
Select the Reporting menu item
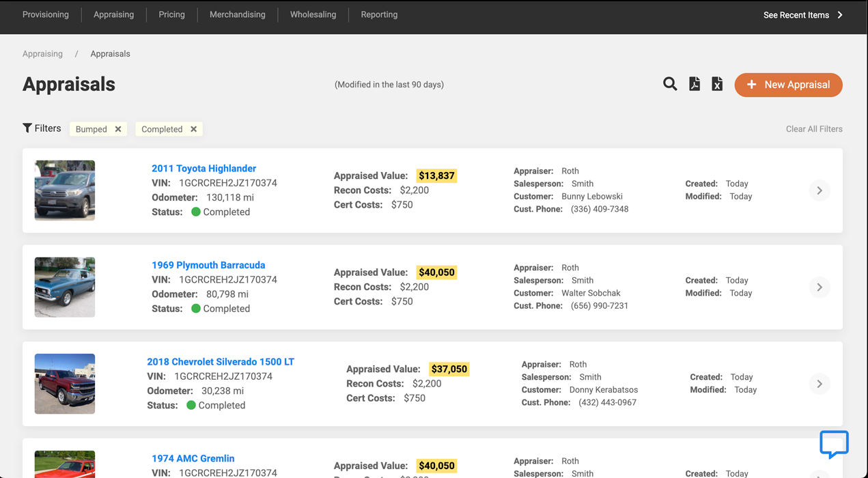click(379, 14)
